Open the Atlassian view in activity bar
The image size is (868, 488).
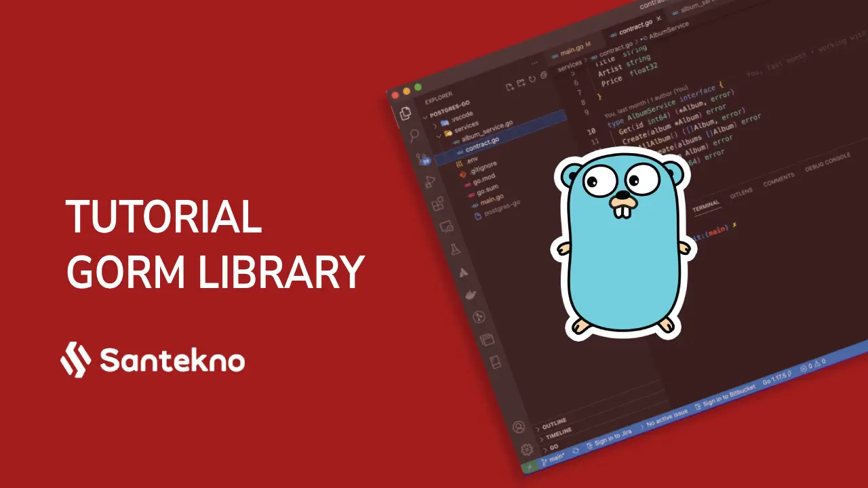pos(464,272)
